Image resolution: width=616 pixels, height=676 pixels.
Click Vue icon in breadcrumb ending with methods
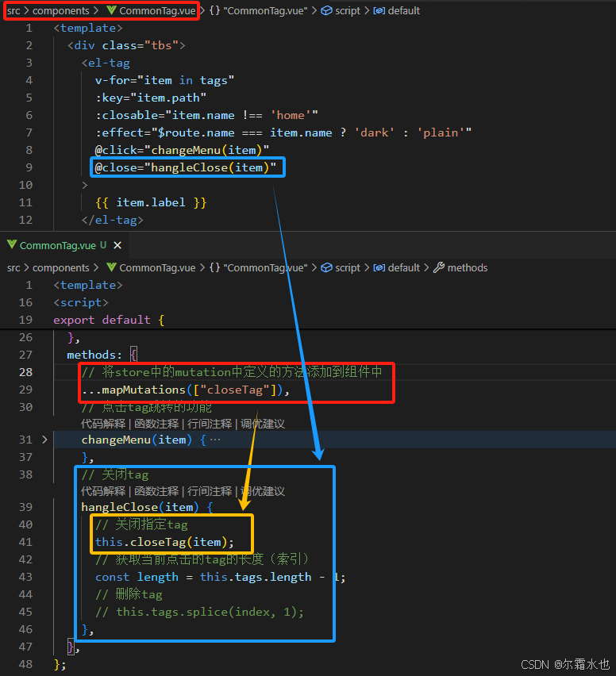click(x=111, y=267)
